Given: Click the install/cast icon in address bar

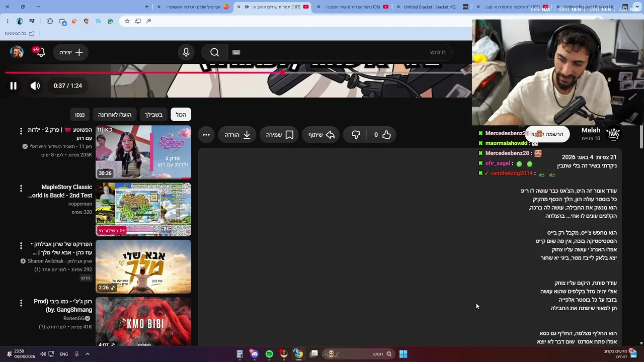Looking at the screenshot, I should pyautogui.click(x=138, y=21).
